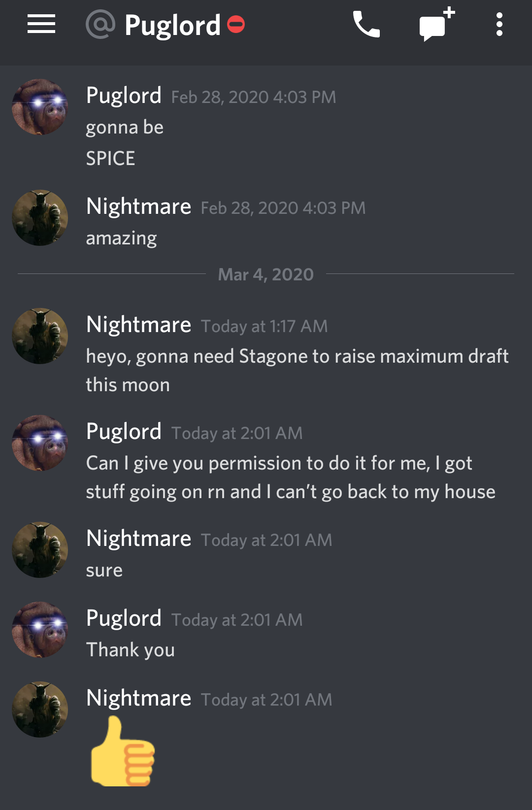
Task: Select the 'heyo, gonna need Stagone' message
Action: (x=297, y=370)
